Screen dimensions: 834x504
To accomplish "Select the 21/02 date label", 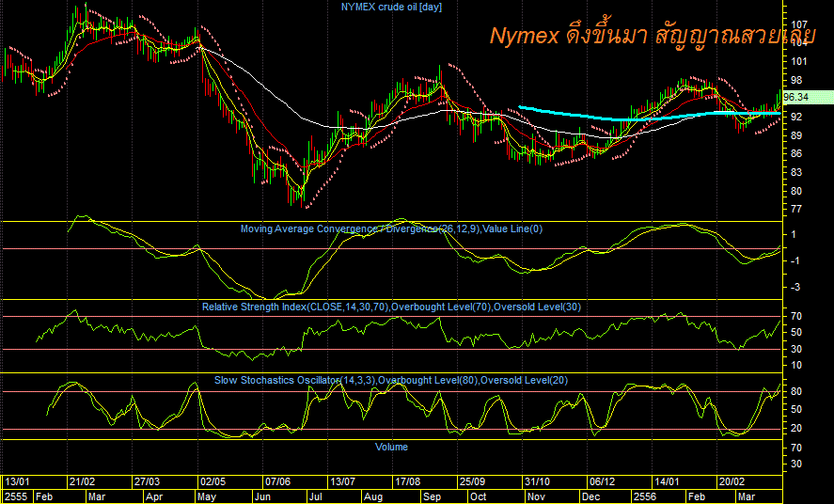I will (83, 481).
